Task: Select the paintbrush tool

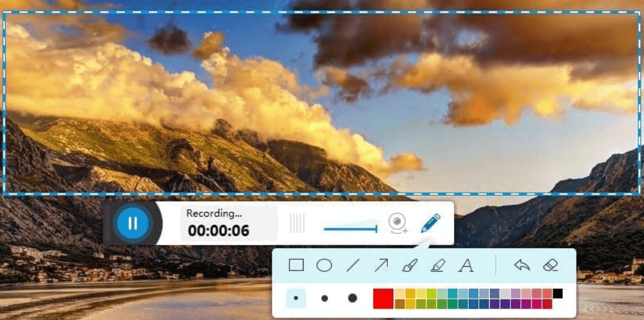Action: click(x=409, y=265)
